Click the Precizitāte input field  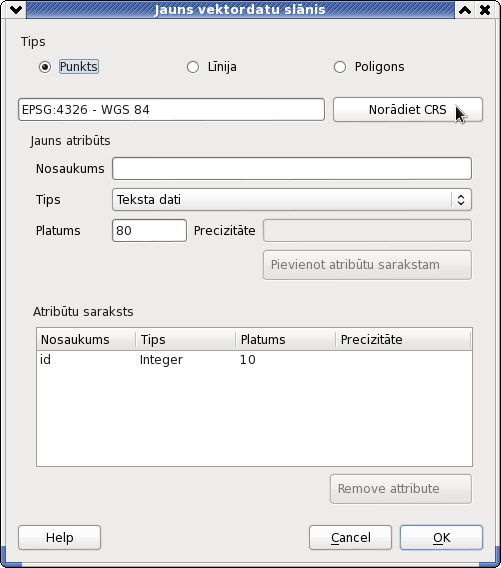[367, 230]
